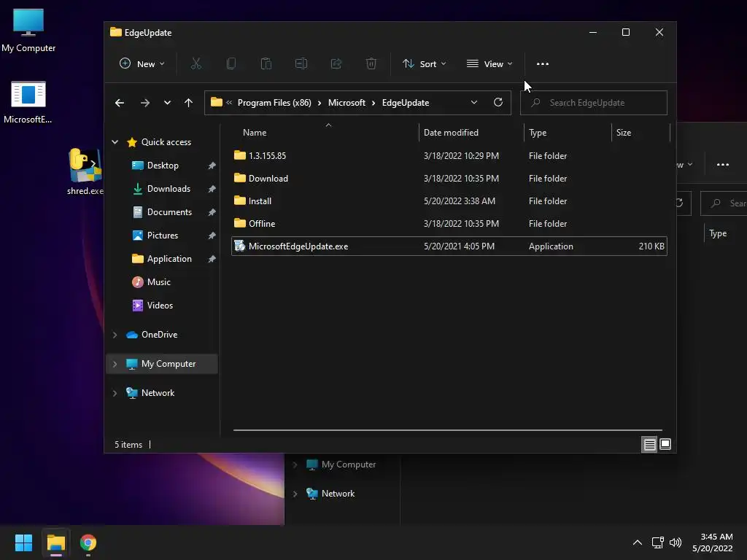
Task: Open recent locations chevron
Action: coord(167,103)
